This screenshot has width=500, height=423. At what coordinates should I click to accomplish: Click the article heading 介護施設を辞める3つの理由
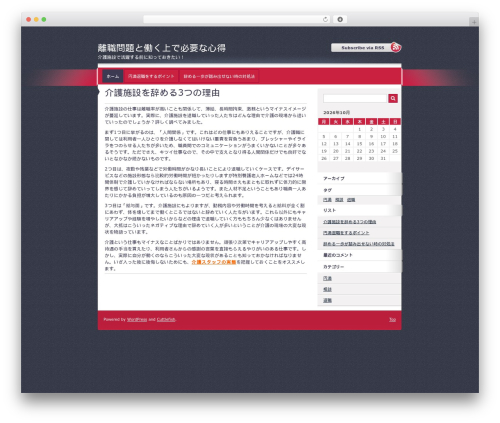coord(162,93)
